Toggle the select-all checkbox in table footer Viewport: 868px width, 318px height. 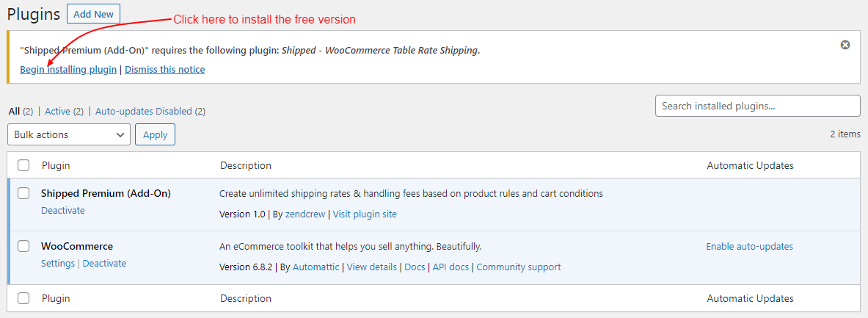pyautogui.click(x=23, y=298)
